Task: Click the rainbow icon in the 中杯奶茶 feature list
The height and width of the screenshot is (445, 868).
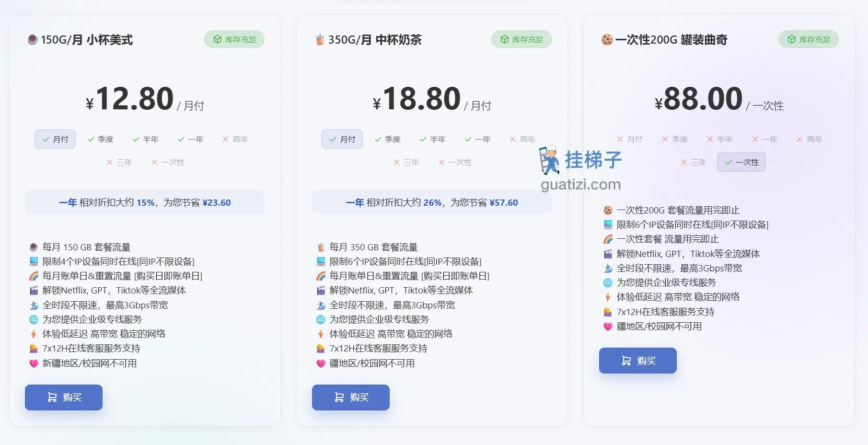Action: [x=321, y=276]
